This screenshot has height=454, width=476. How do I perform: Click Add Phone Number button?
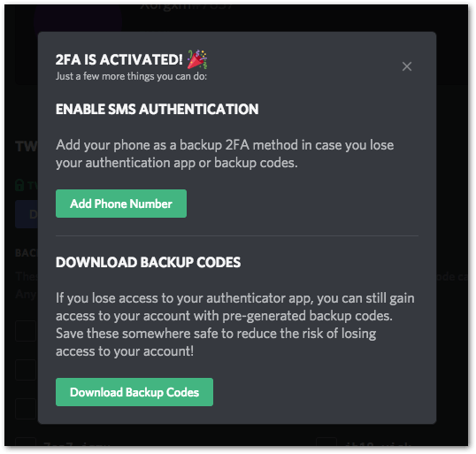(x=121, y=204)
